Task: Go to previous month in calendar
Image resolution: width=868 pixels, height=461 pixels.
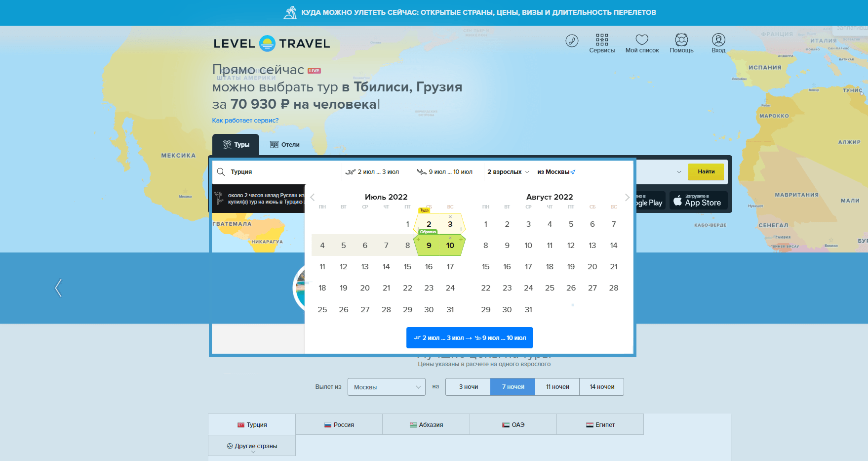Action: [312, 197]
